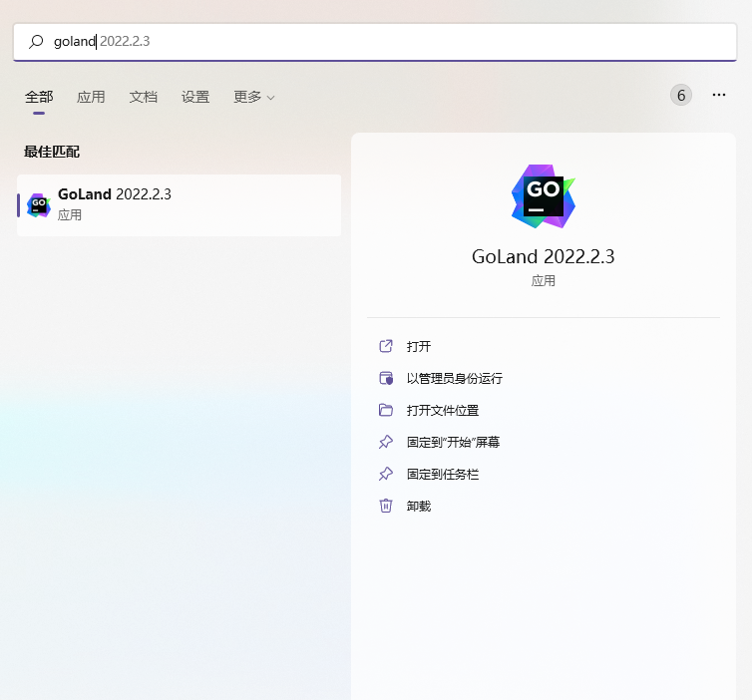Expand the 更多 dropdown
This screenshot has width=752, height=700.
[253, 97]
